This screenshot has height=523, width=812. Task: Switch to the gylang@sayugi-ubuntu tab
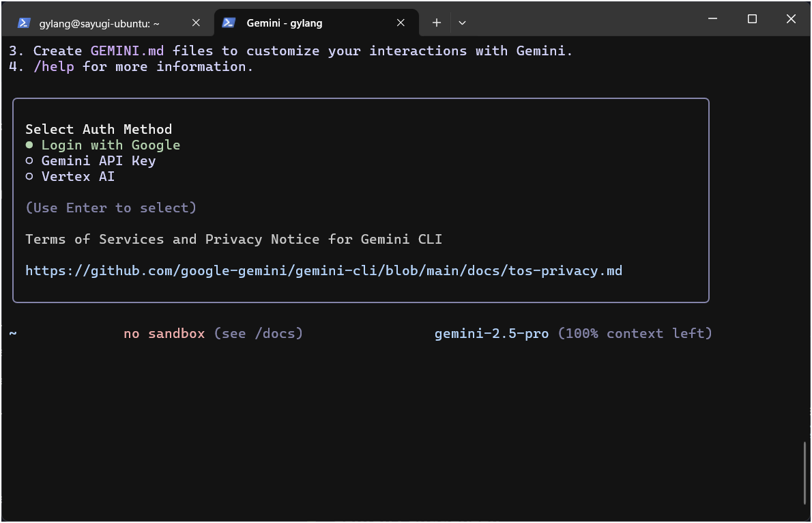tap(98, 23)
